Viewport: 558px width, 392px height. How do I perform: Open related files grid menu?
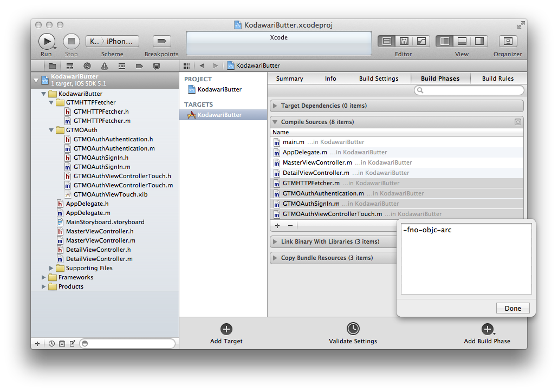(186, 66)
